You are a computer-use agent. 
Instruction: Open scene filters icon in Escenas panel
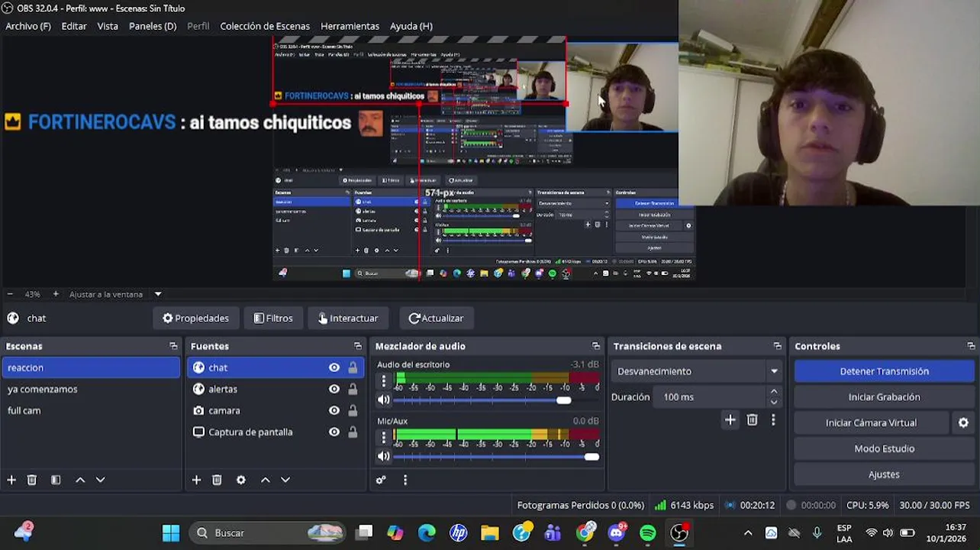[56, 480]
